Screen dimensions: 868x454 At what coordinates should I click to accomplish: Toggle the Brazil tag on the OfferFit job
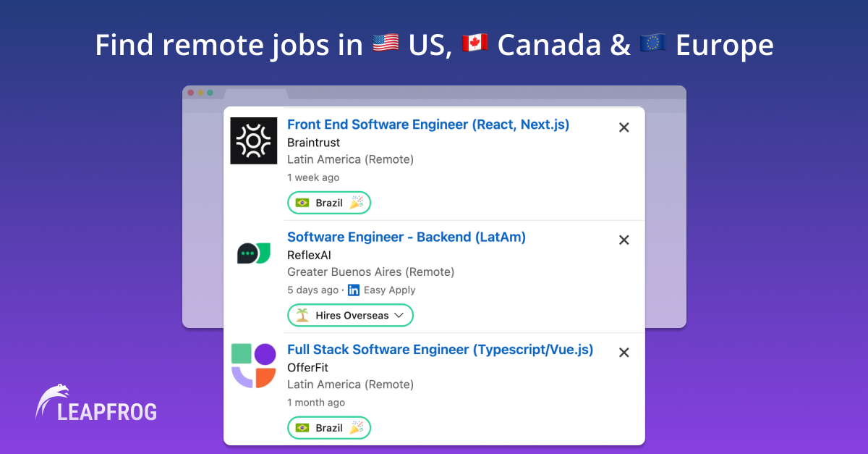[x=329, y=428]
